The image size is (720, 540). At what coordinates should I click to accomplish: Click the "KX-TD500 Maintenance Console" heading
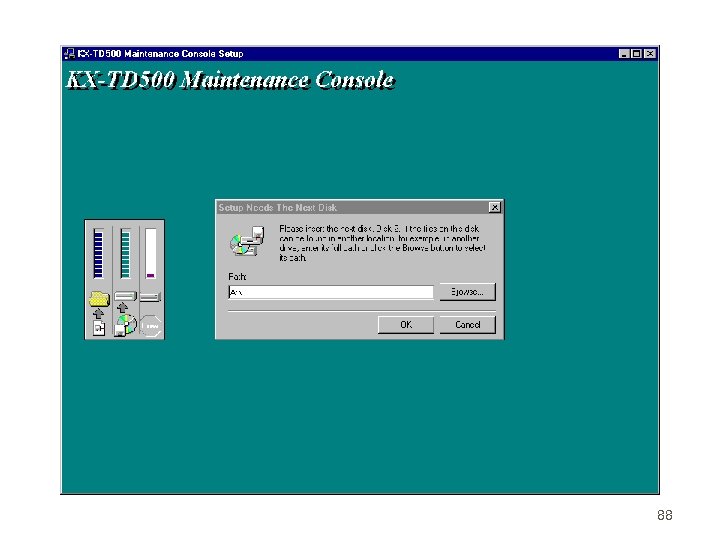(x=231, y=80)
